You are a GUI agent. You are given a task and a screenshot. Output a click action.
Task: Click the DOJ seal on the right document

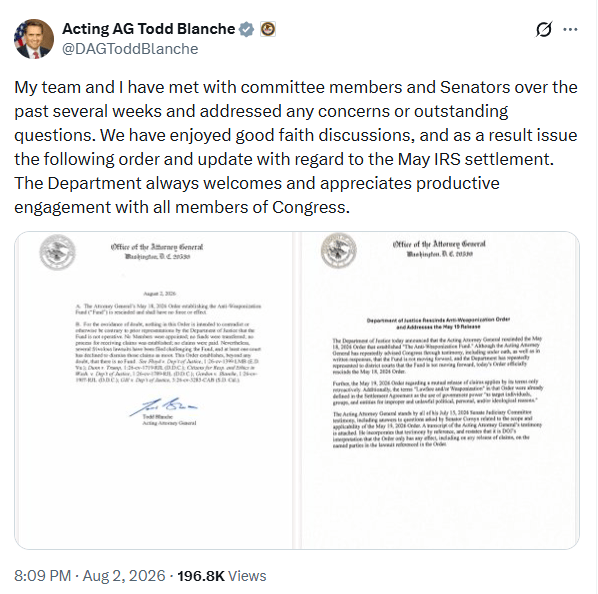point(339,250)
